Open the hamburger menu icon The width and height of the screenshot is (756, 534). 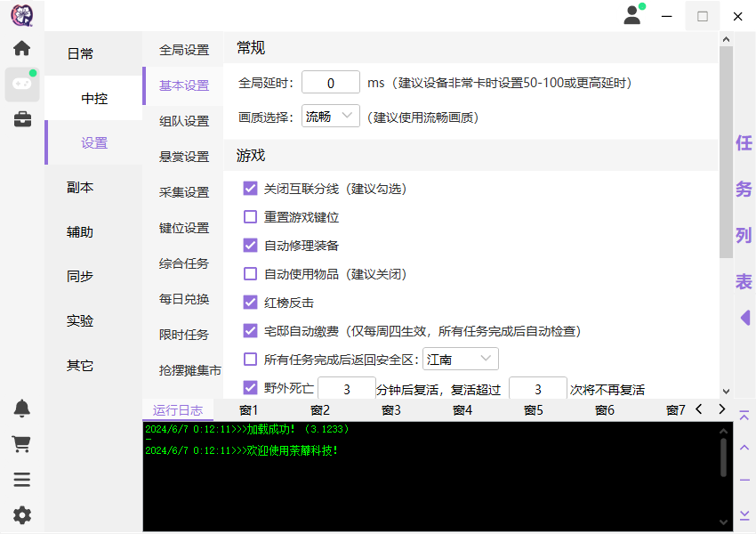coord(21,480)
